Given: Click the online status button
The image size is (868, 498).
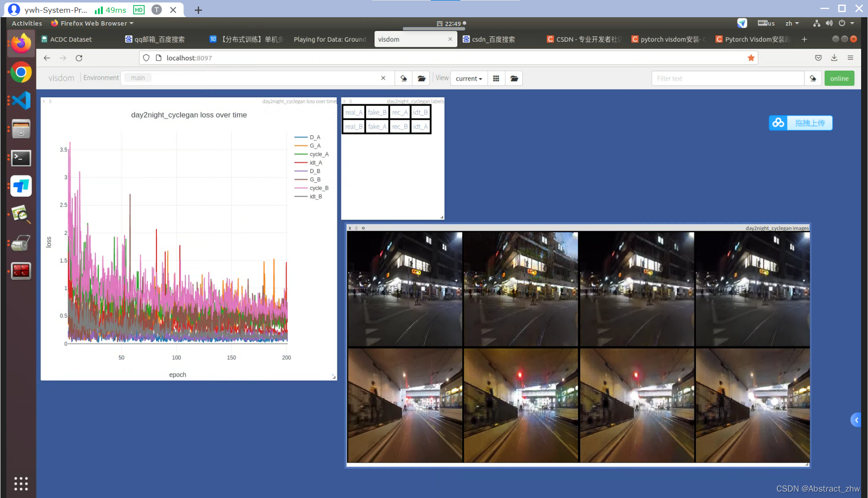Looking at the screenshot, I should (x=839, y=78).
